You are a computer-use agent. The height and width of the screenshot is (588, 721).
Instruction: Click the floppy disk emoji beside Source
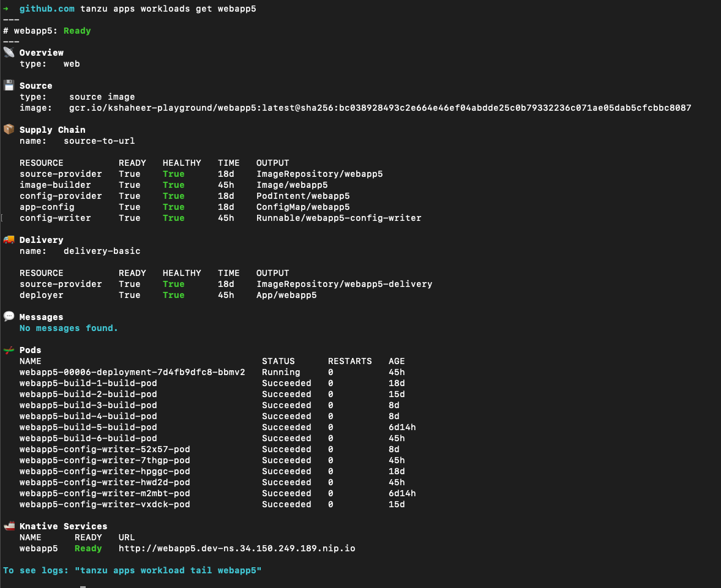coord(9,85)
